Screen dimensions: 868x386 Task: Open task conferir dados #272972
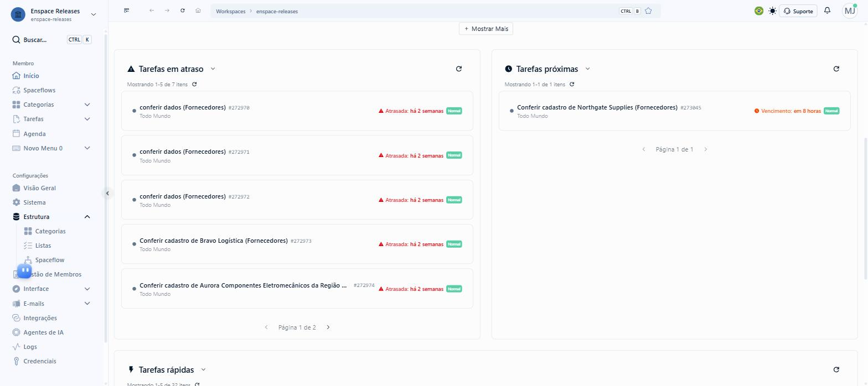tap(297, 200)
